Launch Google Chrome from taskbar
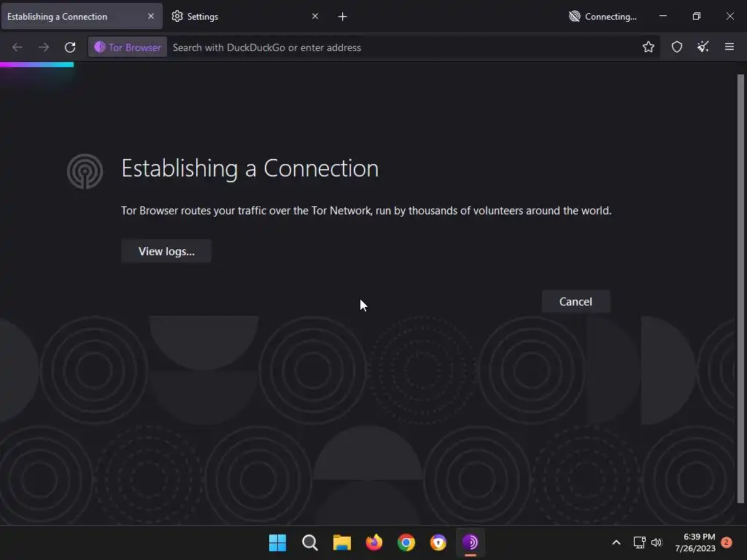 (406, 542)
